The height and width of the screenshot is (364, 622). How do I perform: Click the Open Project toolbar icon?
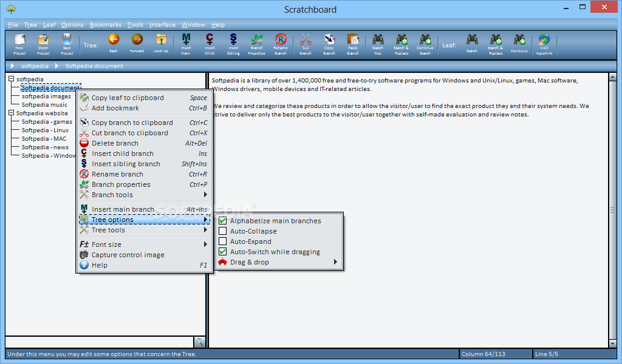pos(43,44)
